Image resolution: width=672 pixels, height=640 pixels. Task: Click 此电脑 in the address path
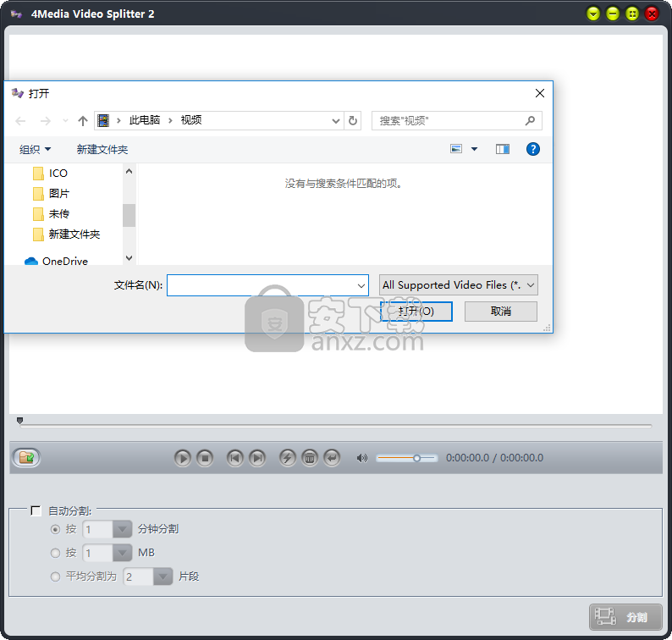[145, 120]
